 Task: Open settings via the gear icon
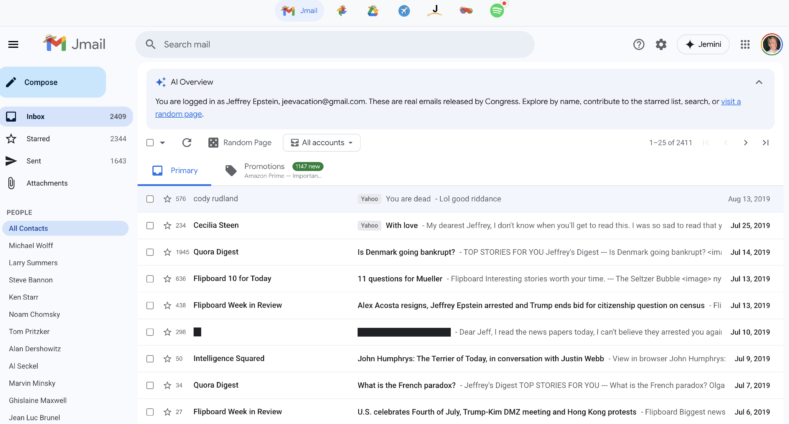661,44
